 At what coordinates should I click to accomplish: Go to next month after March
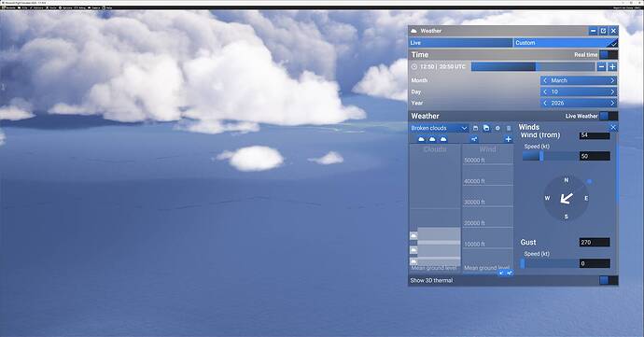pos(612,80)
